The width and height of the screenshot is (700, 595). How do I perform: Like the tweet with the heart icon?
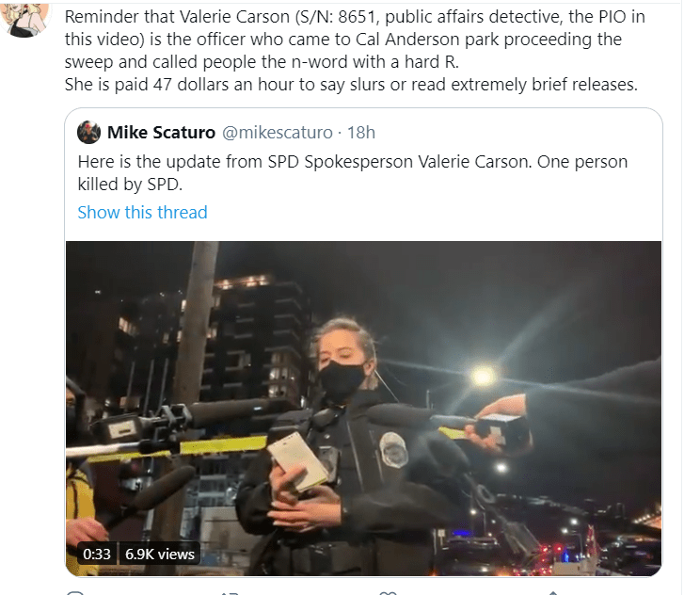pos(388,593)
